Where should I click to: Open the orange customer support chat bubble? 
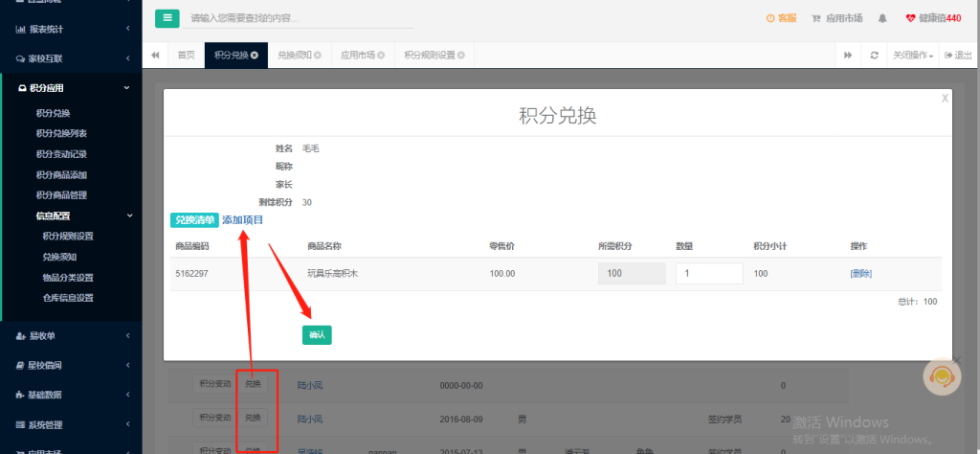pos(942,376)
